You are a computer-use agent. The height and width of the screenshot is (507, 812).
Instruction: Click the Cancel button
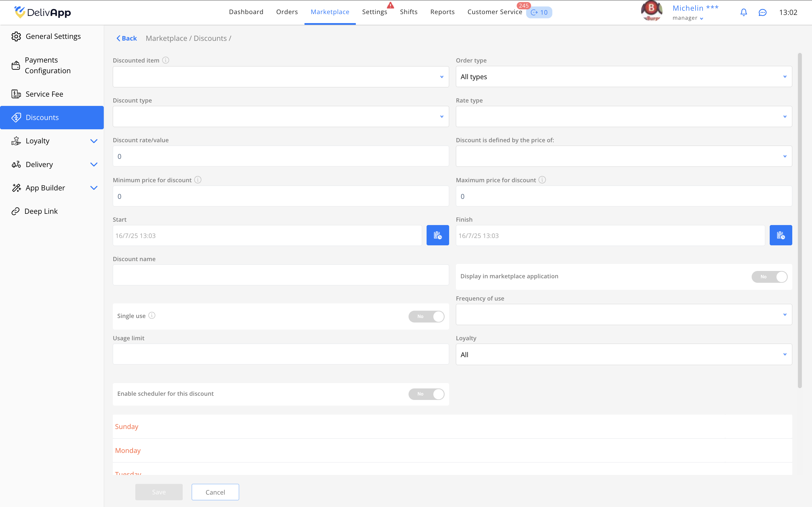coord(215,492)
